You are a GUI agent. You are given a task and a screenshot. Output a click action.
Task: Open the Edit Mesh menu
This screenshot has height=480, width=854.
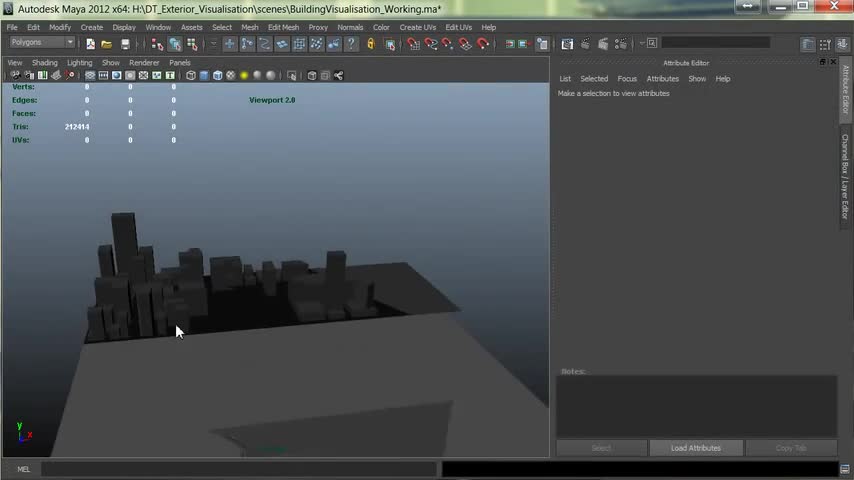(283, 27)
